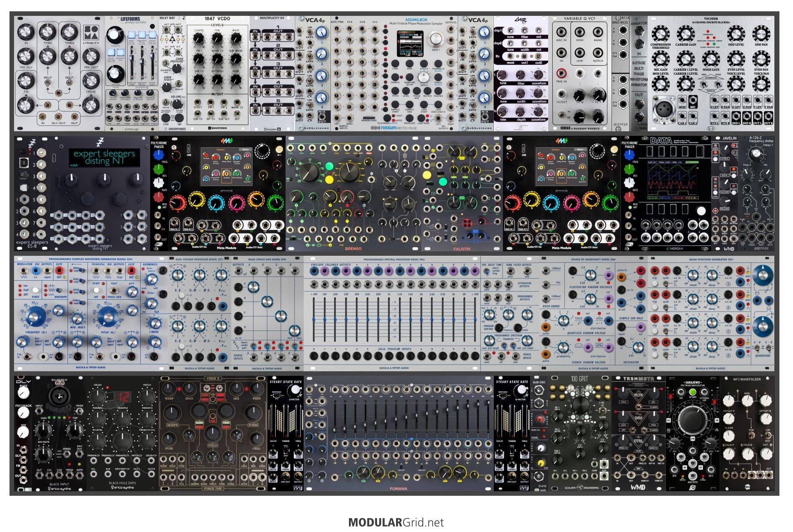Viewport: 793px width, 532px height.
Task: Flip the SELF switch below TIME1
Action: pyautogui.click(x=48, y=84)
